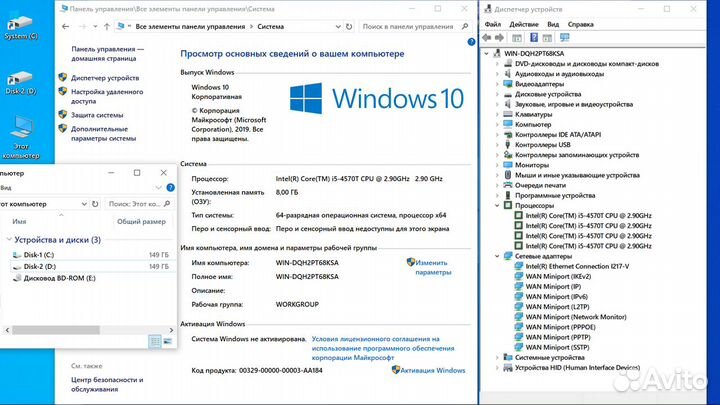Open Центр безопасности и обслуживания link
The width and height of the screenshot is (720, 405).
(x=107, y=384)
